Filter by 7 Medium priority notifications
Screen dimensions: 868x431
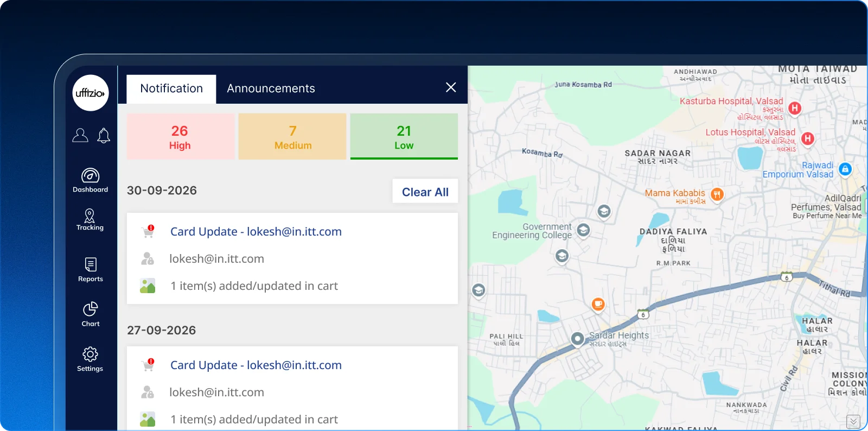coord(292,136)
